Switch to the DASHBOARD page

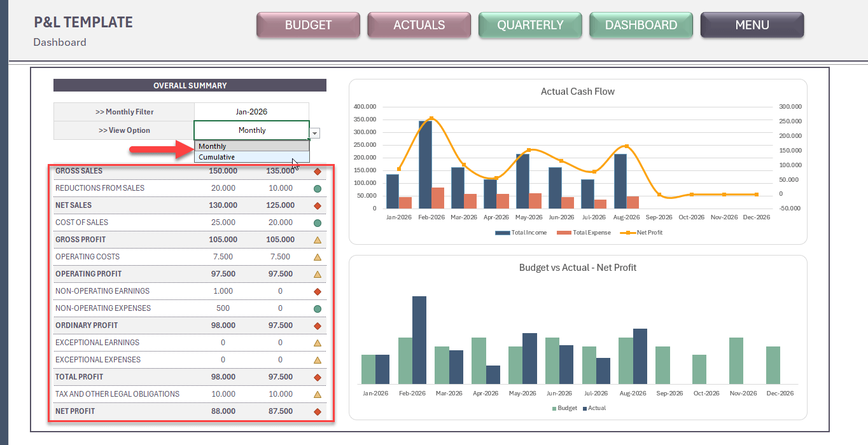tap(641, 25)
